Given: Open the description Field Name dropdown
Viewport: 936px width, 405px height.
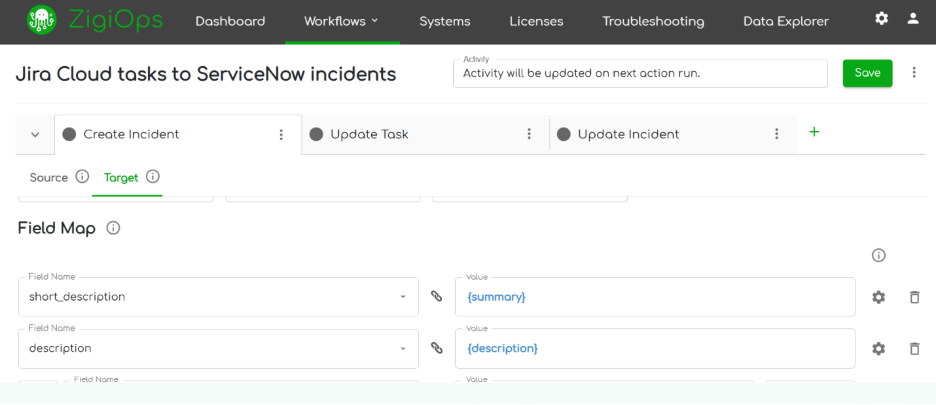Looking at the screenshot, I should tap(218, 348).
